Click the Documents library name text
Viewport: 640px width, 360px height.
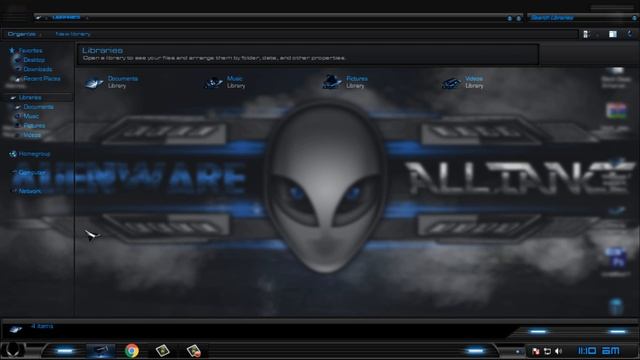[123, 78]
